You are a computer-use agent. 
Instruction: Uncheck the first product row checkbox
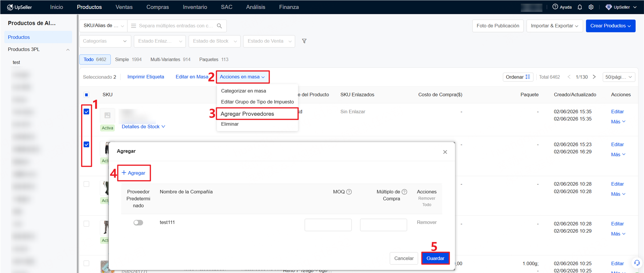click(86, 111)
